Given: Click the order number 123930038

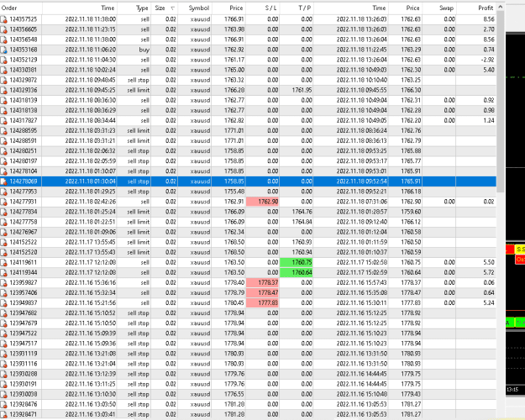Looking at the screenshot, I should pos(24,394).
